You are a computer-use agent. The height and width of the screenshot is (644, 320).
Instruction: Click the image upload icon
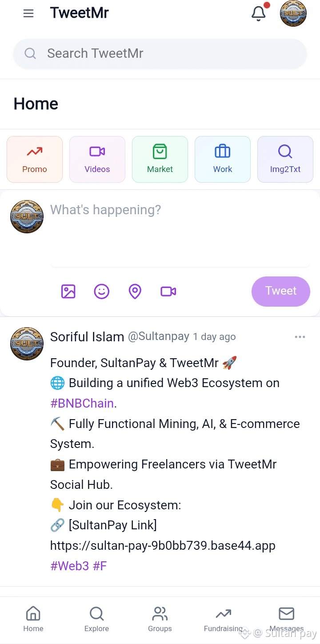pyautogui.click(x=68, y=292)
